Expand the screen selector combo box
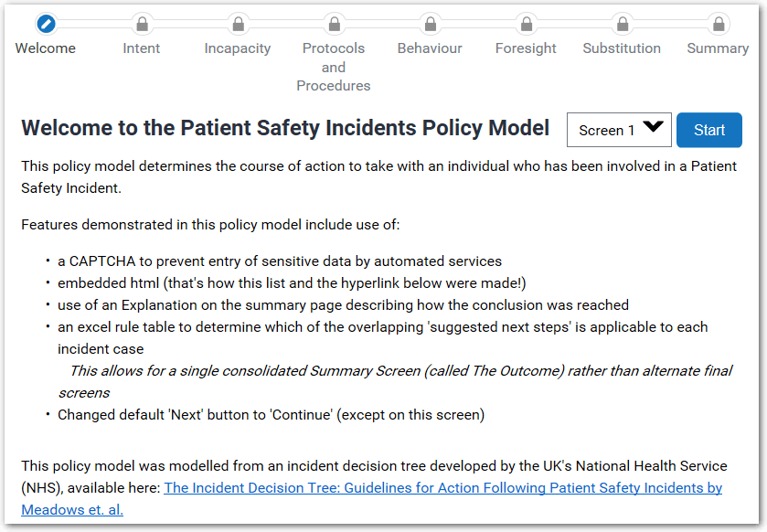The width and height of the screenshot is (767, 532). (619, 130)
